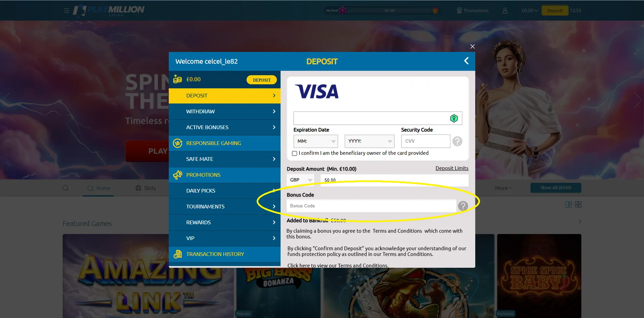Click the user account profile icon
The width and height of the screenshot is (644, 318).
(505, 10)
